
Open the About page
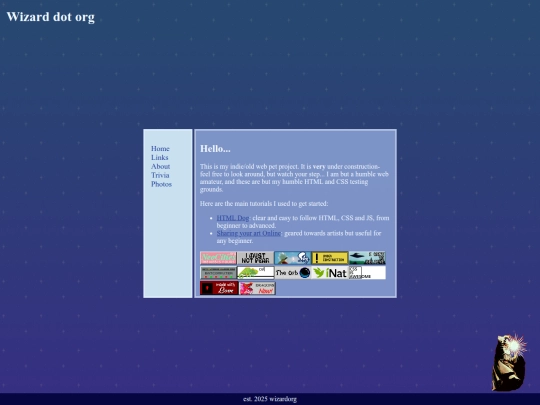click(160, 166)
